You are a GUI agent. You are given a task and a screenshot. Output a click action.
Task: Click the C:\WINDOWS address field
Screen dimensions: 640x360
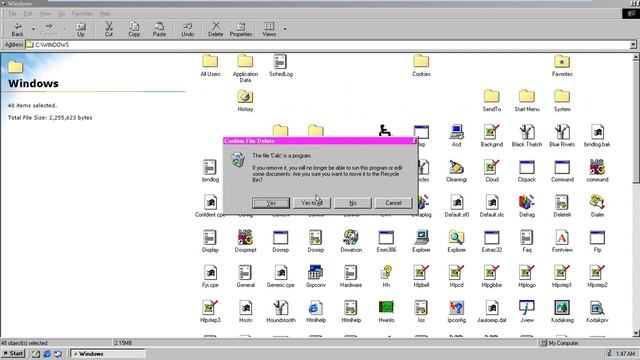(327, 45)
